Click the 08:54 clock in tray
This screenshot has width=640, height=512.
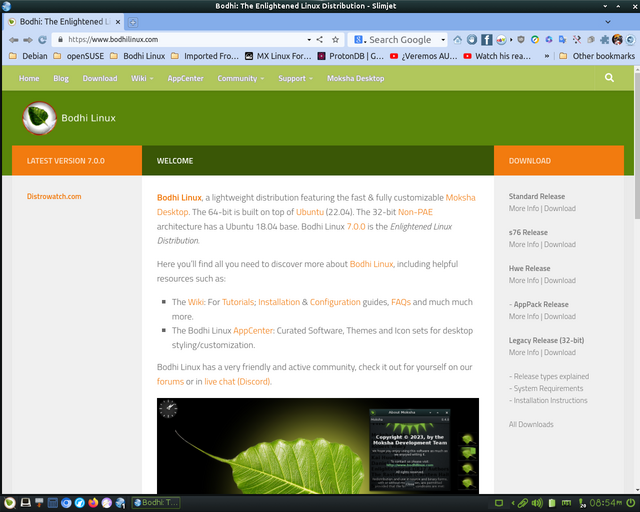point(606,503)
